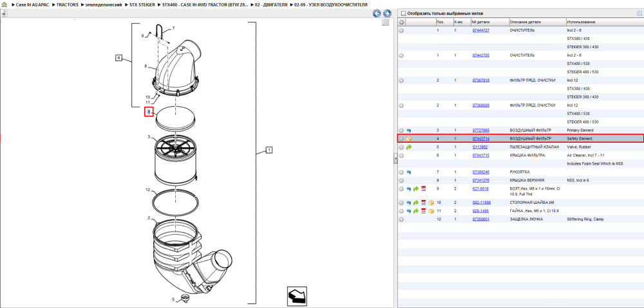This screenshot has width=644, height=308.
Task: Click the green forward arrow for bolt 627-6016
Action: [x=416, y=188]
